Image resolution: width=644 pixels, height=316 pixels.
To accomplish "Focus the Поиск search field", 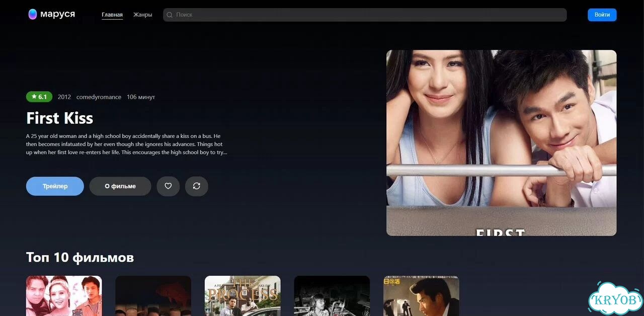I will click(365, 15).
